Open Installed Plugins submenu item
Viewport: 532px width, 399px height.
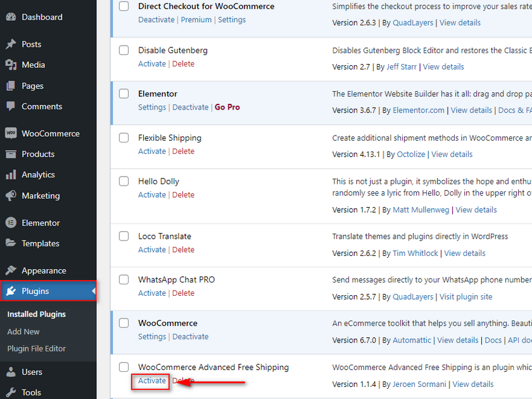coord(37,314)
